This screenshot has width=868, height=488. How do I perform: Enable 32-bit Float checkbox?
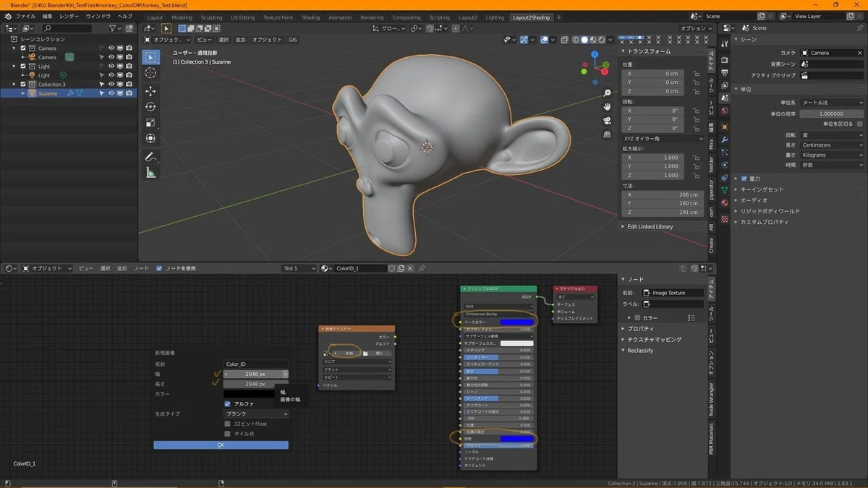(227, 424)
